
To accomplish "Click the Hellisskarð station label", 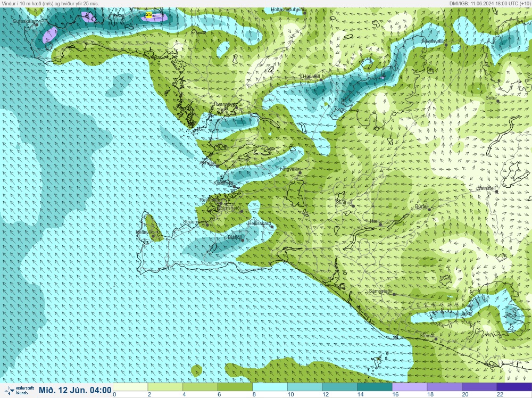I will (x=260, y=223).
